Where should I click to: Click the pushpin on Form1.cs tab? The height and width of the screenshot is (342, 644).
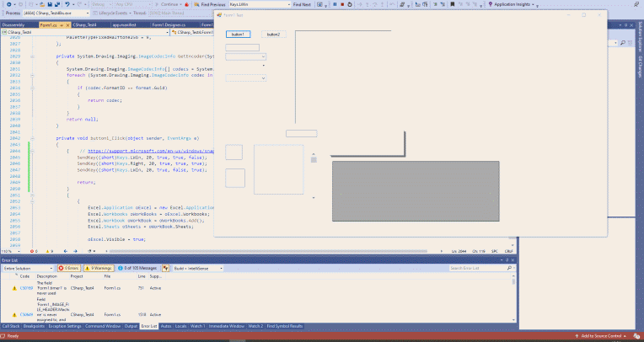tap(62, 25)
